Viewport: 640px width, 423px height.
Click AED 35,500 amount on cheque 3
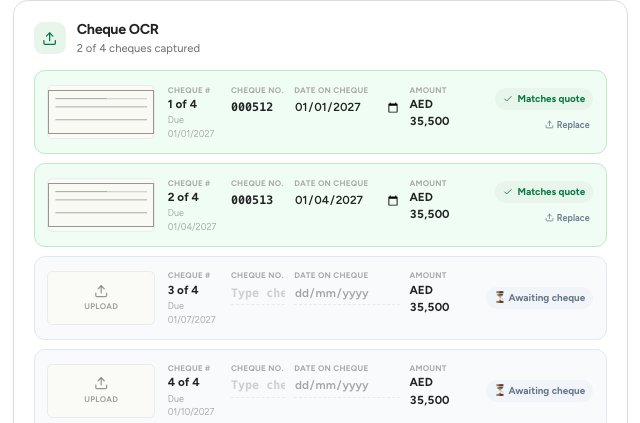429,298
